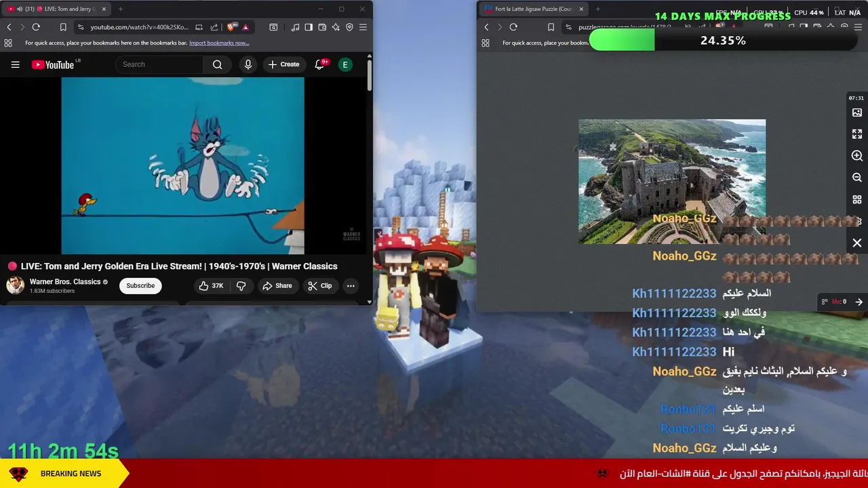
Task: Open the VPN shield icon in YouTube window
Action: [349, 27]
